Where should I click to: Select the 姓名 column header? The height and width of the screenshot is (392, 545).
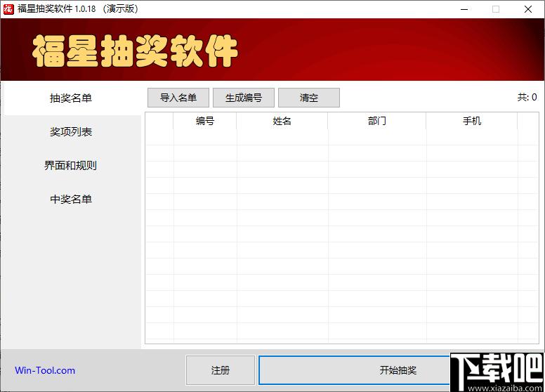click(x=282, y=121)
